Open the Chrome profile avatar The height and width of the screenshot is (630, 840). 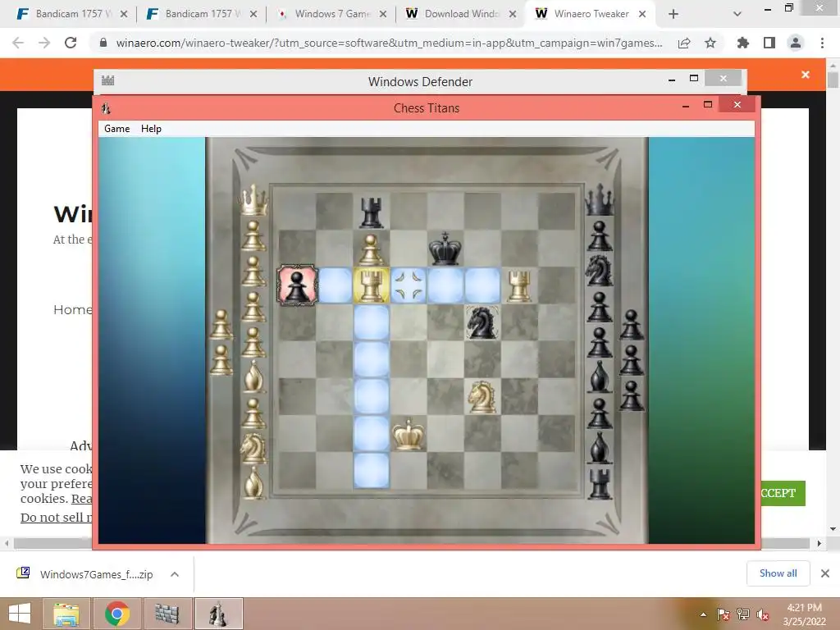[x=796, y=43]
